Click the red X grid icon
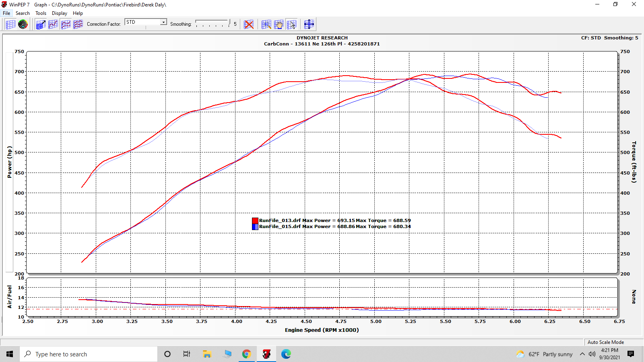This screenshot has height=362, width=644. tap(249, 24)
